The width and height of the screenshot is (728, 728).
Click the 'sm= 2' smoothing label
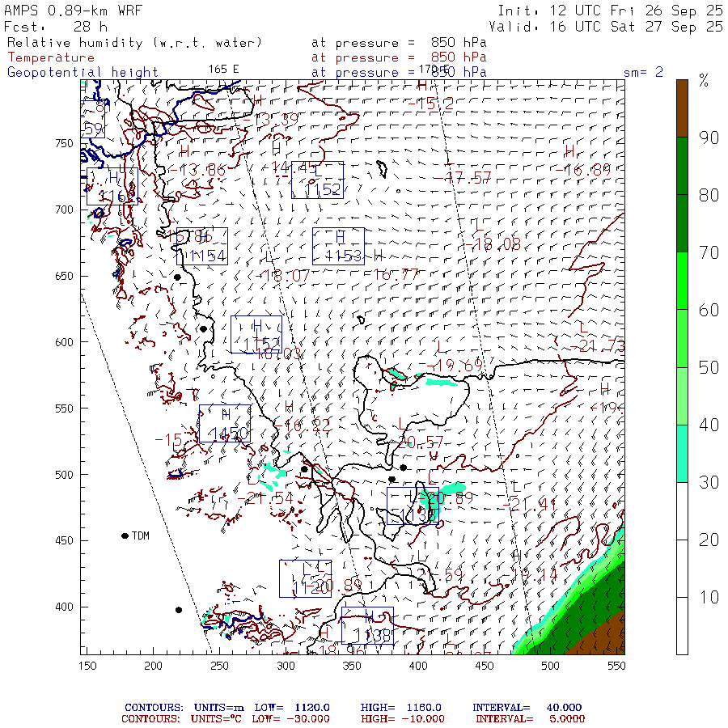pyautogui.click(x=643, y=72)
